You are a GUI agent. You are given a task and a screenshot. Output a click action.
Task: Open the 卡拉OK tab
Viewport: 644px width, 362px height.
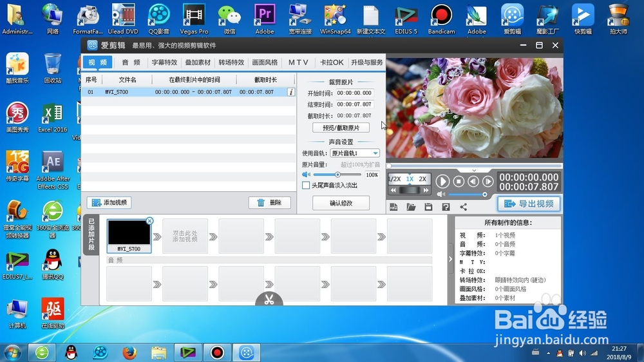(x=332, y=62)
